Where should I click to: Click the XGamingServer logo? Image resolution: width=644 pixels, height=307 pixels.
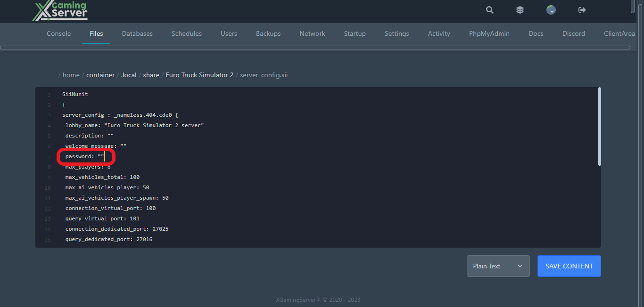pos(59,10)
